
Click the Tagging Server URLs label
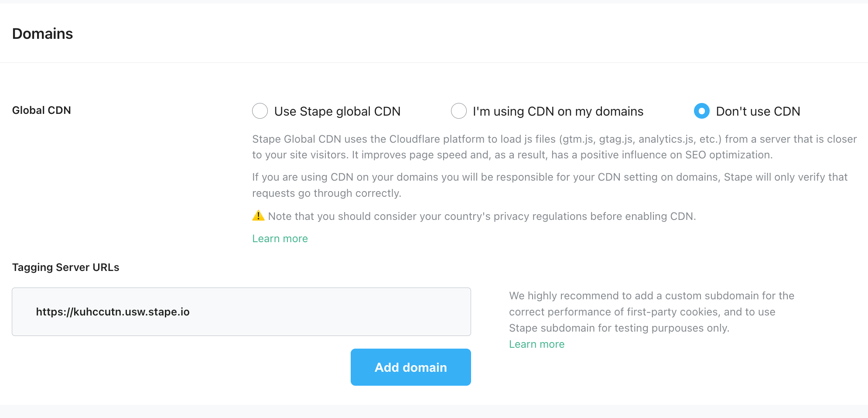(66, 267)
